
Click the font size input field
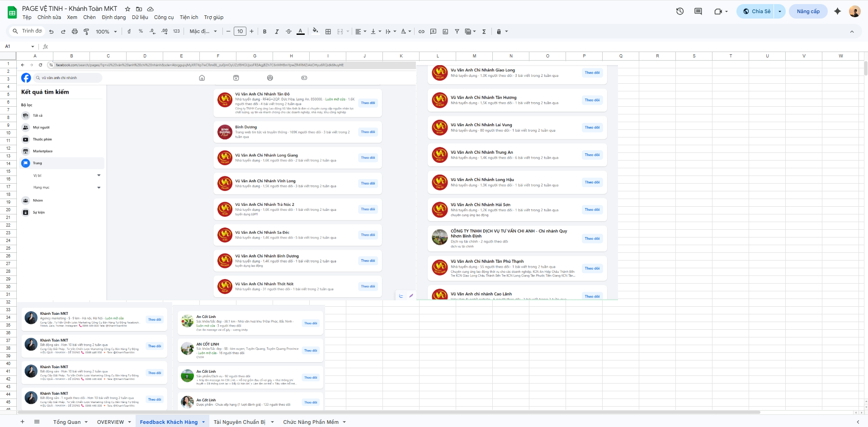point(240,32)
